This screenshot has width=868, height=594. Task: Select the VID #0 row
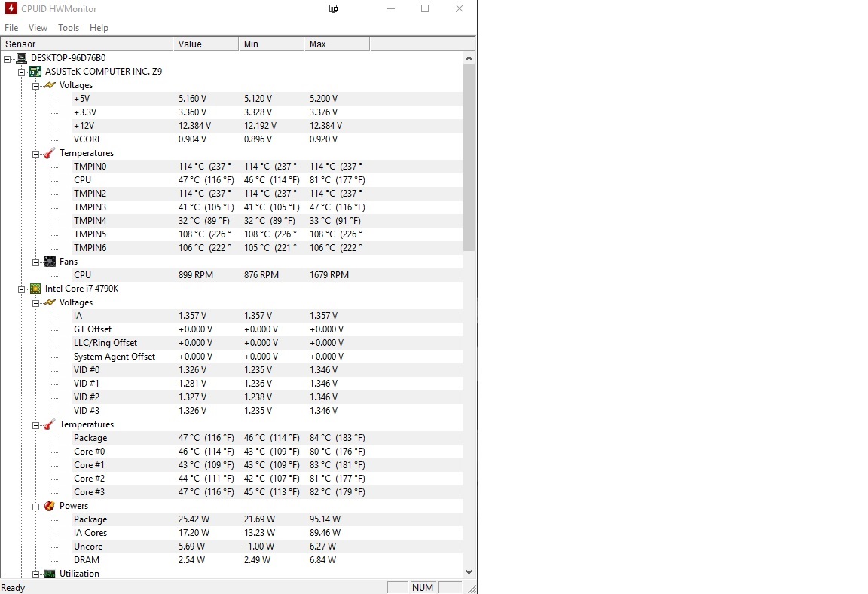pyautogui.click(x=267, y=370)
